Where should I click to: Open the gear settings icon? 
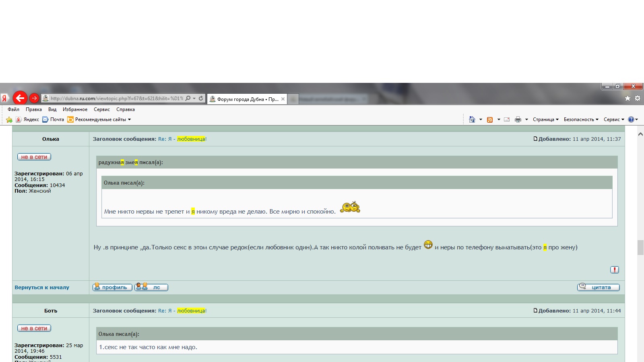(638, 98)
